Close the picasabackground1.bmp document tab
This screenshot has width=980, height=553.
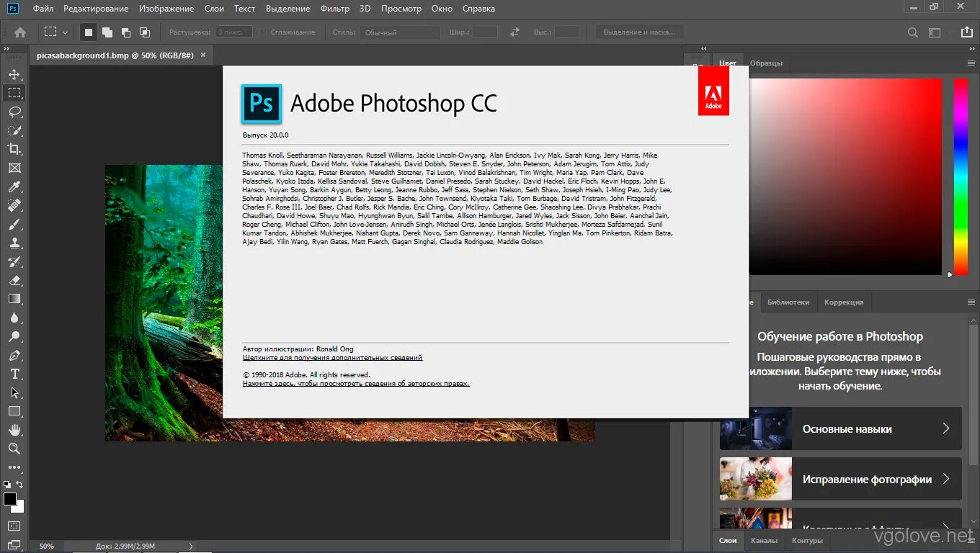pos(203,55)
